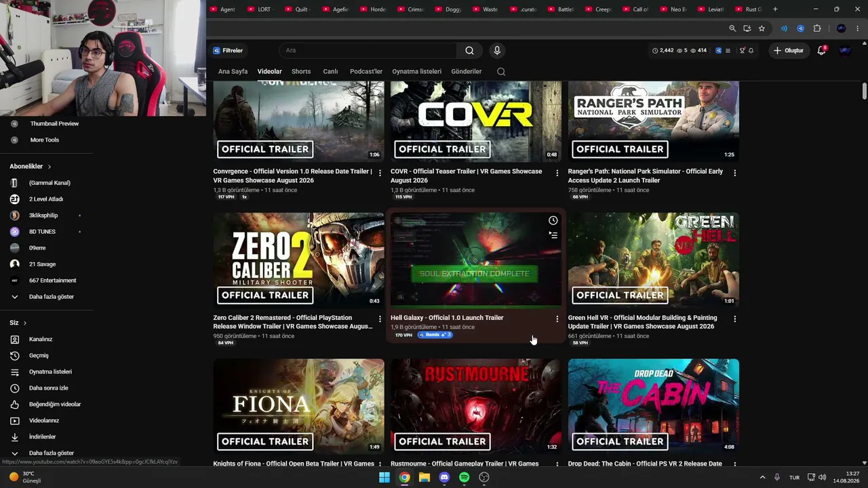Open the Filtreler filter dropdown
868x488 pixels.
pos(228,50)
